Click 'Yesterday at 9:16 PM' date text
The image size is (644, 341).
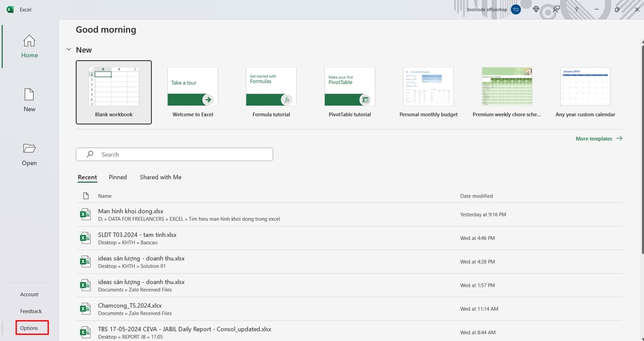pyautogui.click(x=483, y=215)
